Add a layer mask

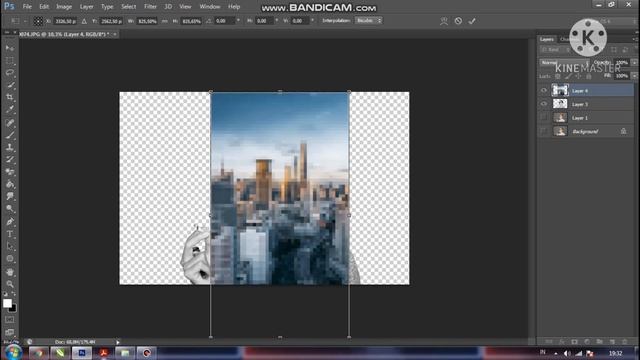click(x=574, y=341)
